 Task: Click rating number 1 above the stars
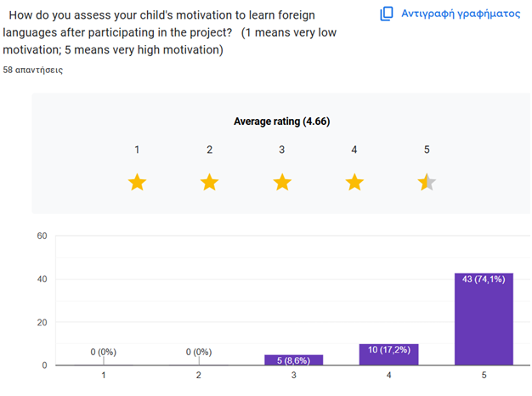point(137,150)
